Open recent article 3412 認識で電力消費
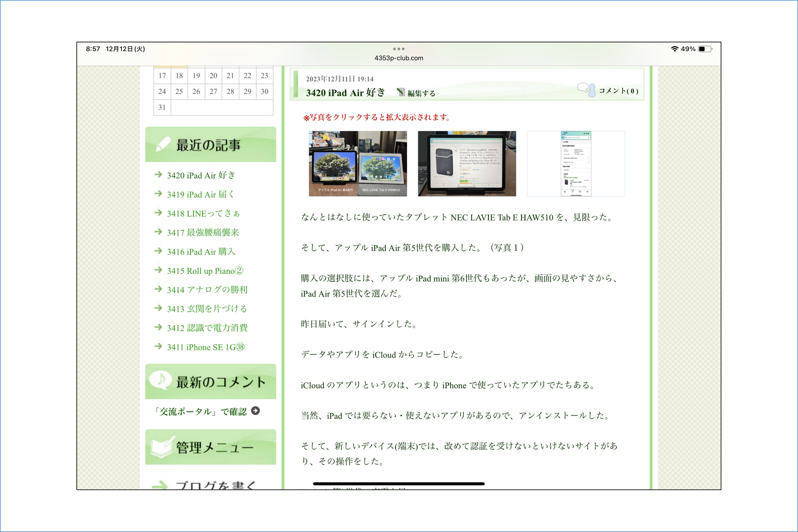Viewport: 798px width, 532px height. 207,328
